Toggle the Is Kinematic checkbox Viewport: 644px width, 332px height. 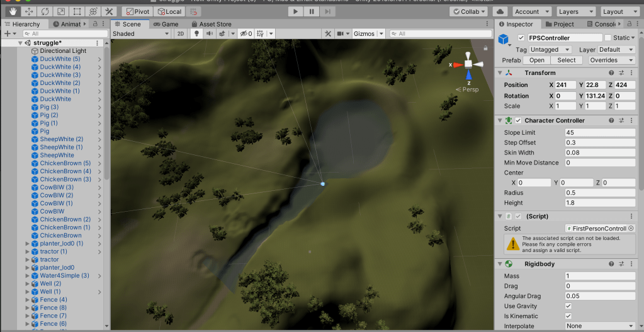tap(568, 316)
